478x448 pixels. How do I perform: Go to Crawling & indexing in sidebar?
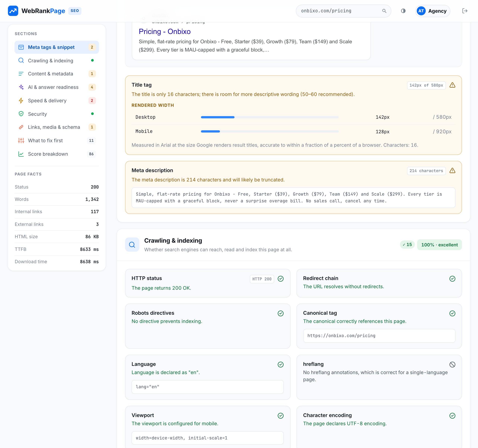(57, 60)
